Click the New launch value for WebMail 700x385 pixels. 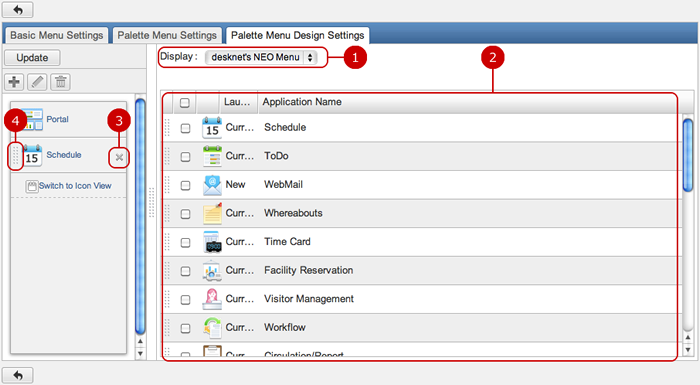[x=235, y=184]
